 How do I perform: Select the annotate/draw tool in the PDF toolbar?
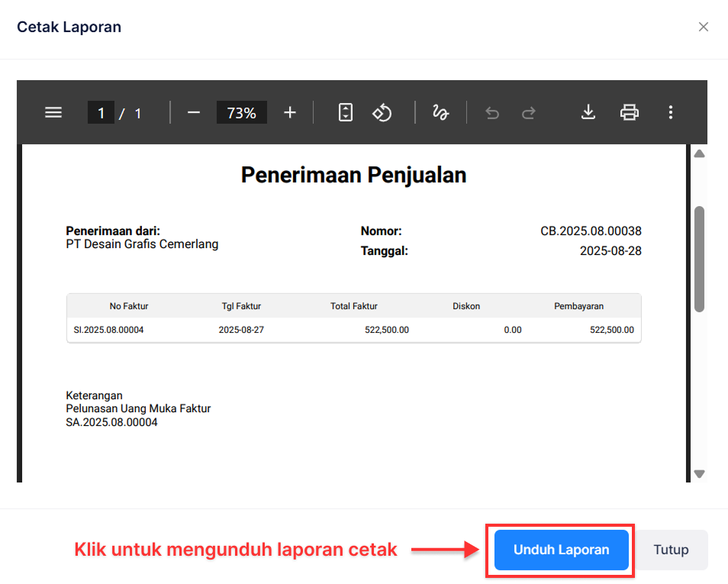click(440, 112)
